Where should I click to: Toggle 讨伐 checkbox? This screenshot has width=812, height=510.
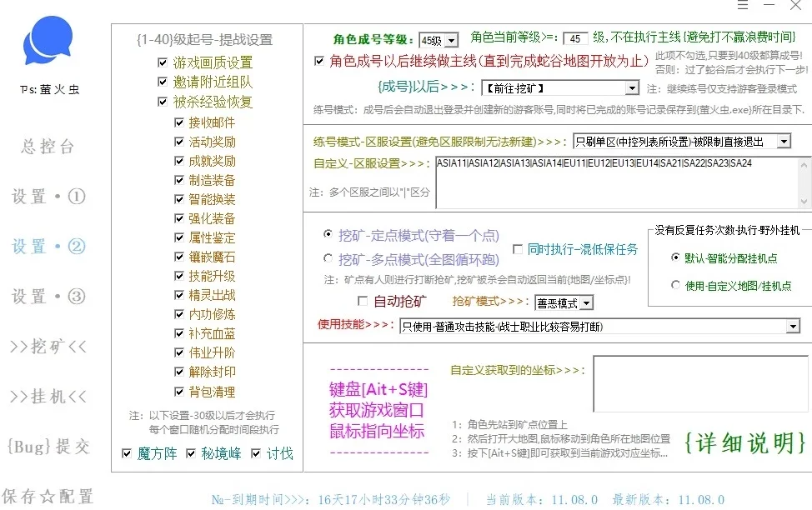tap(255, 453)
